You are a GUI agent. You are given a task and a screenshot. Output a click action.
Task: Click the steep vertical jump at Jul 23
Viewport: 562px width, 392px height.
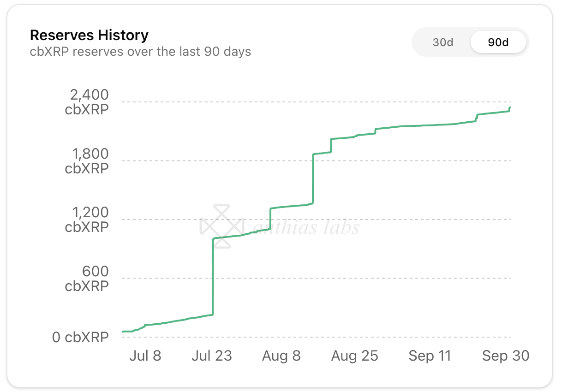(x=213, y=277)
